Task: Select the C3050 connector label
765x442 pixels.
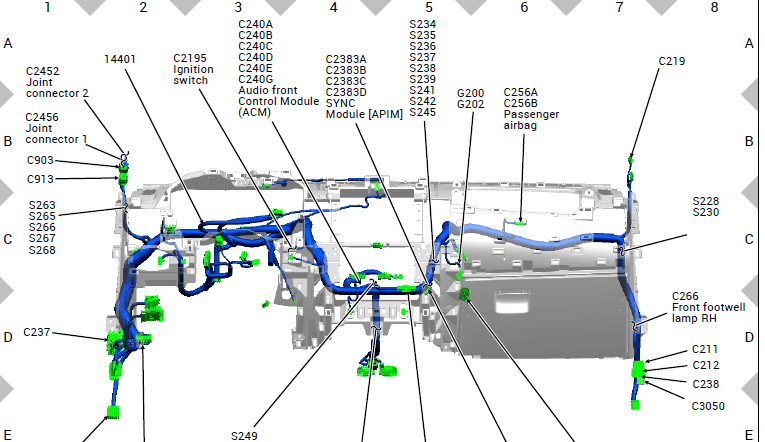Action: tap(708, 406)
